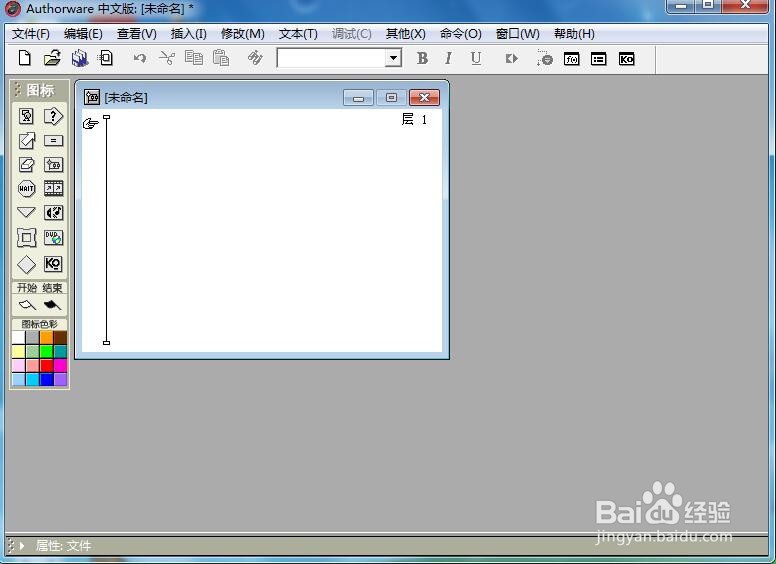Pick the dark blue color swatch
Screen dimensions: 776x564
pos(47,379)
